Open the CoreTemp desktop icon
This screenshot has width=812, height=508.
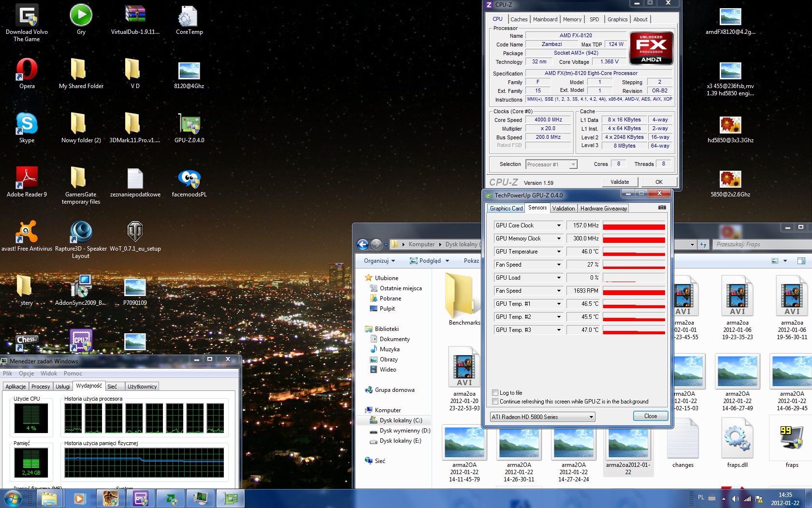[x=189, y=20]
